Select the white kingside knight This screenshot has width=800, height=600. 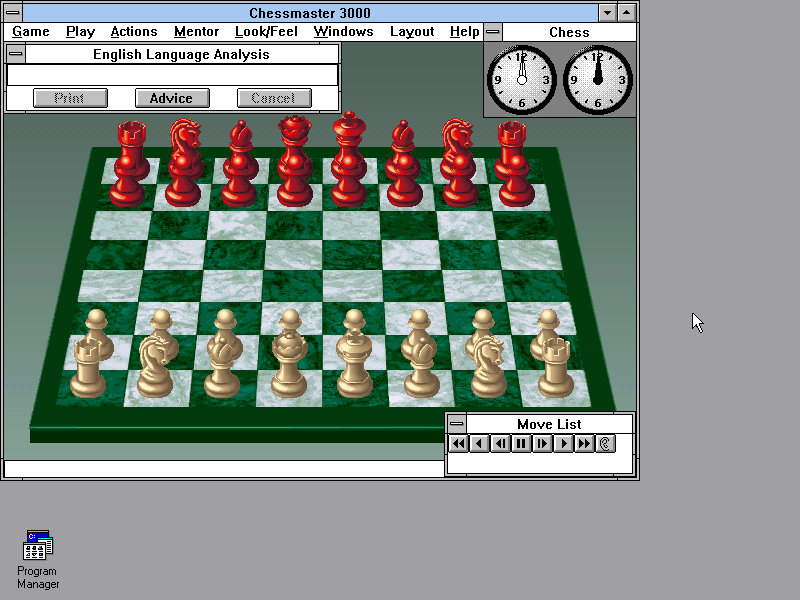489,366
